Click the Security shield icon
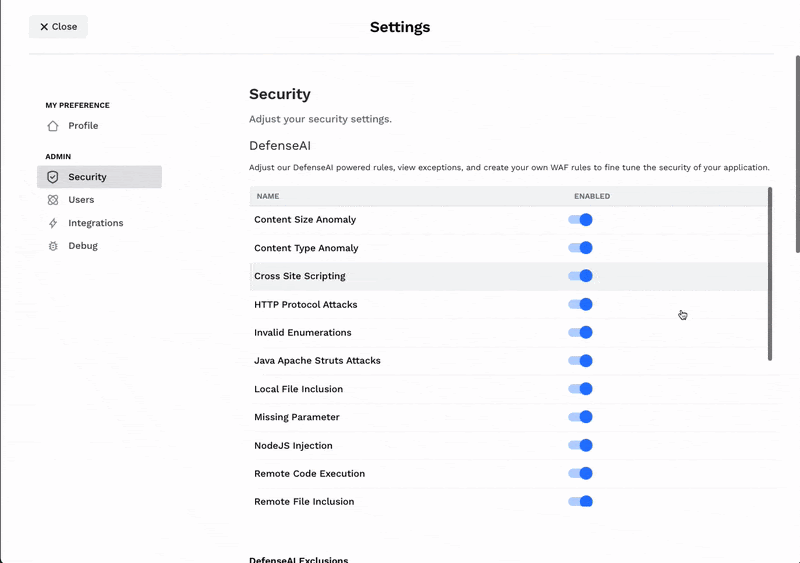Screen dimensions: 800x563 pyautogui.click(x=53, y=177)
